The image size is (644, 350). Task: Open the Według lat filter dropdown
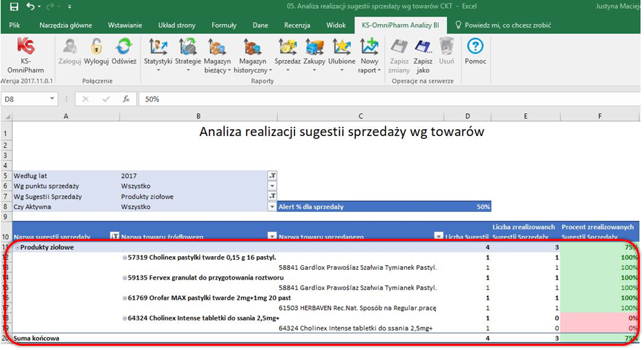272,175
